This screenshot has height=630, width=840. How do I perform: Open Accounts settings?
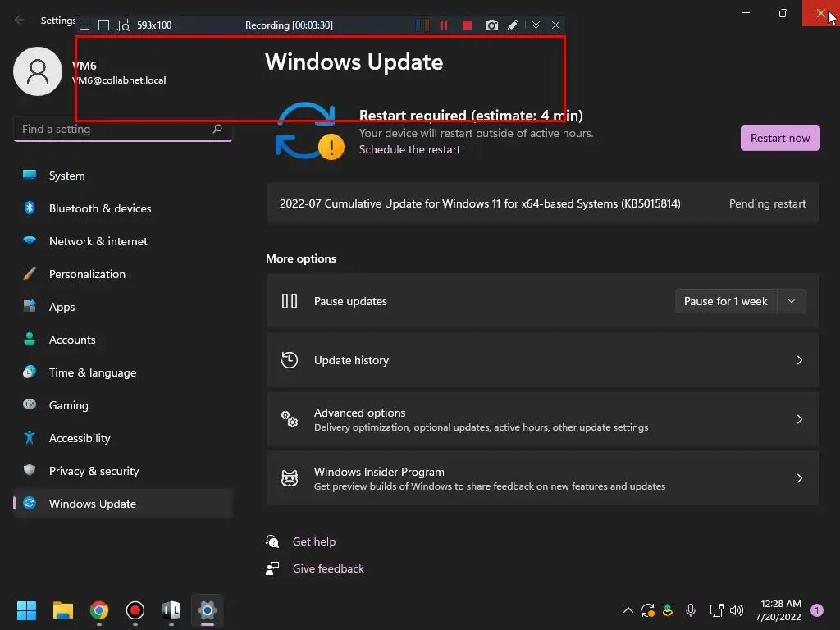pos(123,340)
